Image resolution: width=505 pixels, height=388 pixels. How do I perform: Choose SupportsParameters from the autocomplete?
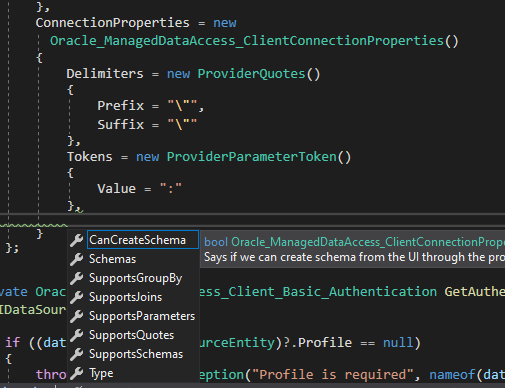point(142,316)
